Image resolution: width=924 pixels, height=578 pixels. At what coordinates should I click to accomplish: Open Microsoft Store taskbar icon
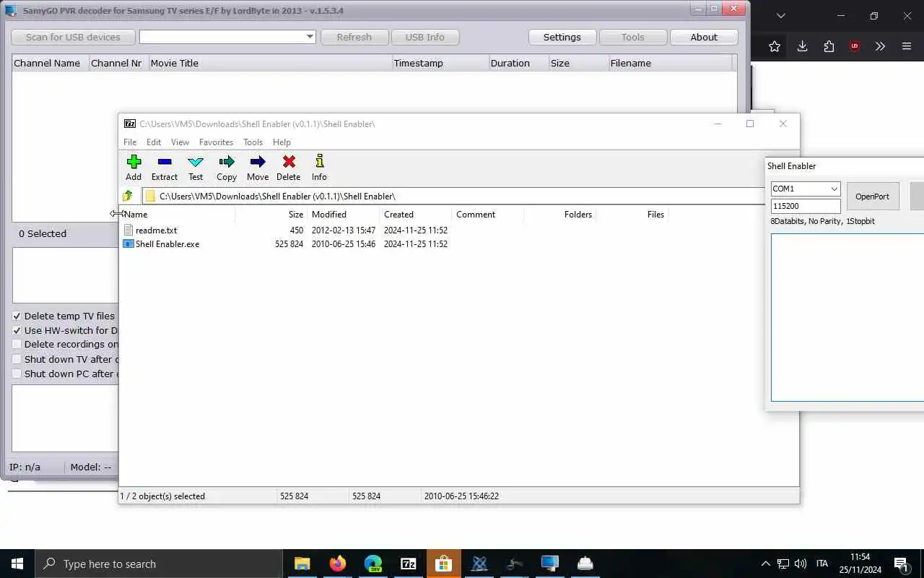443,564
